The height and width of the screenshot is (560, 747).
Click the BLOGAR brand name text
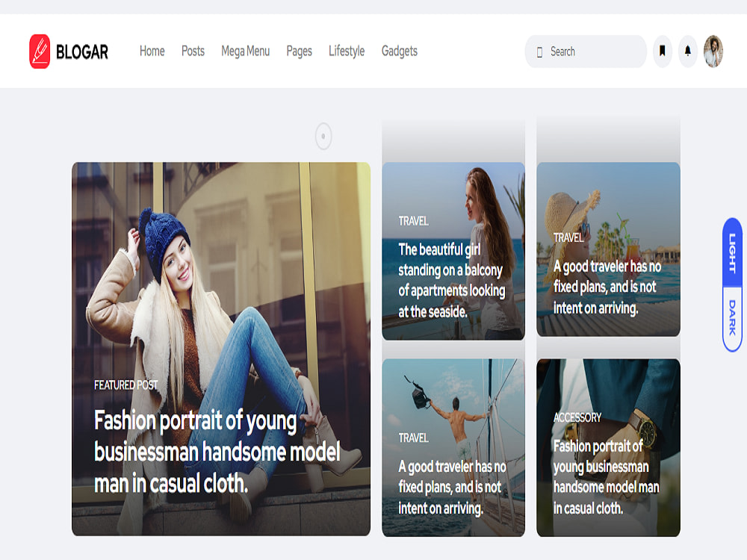(x=82, y=52)
